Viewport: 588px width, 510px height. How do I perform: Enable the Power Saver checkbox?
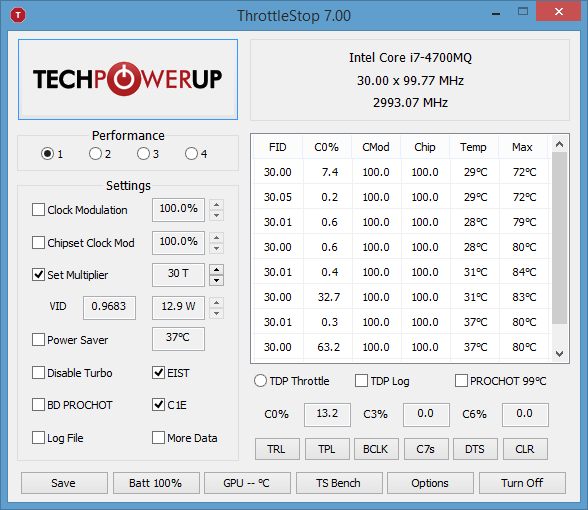38,340
